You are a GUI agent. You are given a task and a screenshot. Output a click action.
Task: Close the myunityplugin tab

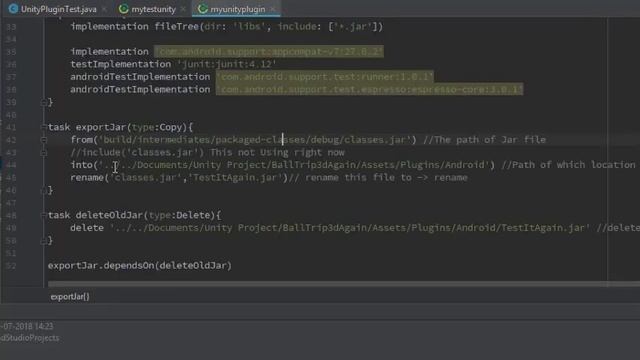(273, 9)
